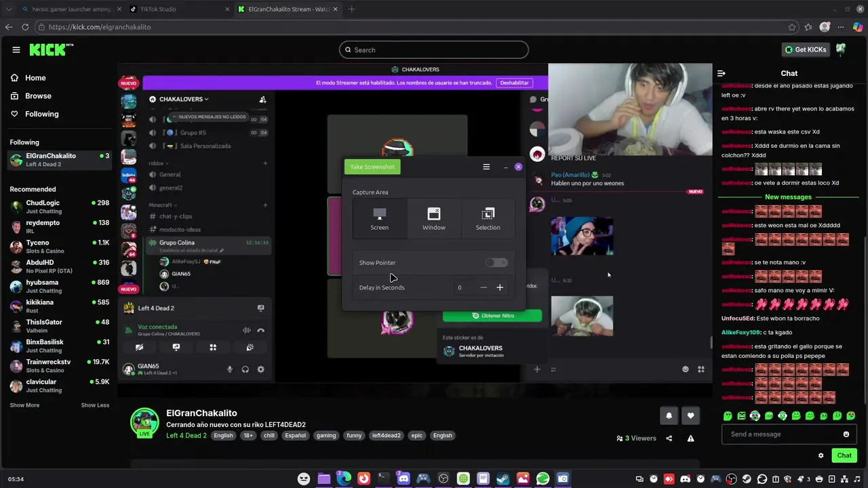The width and height of the screenshot is (868, 488).
Task: Click the heart follow icon
Action: click(690, 415)
